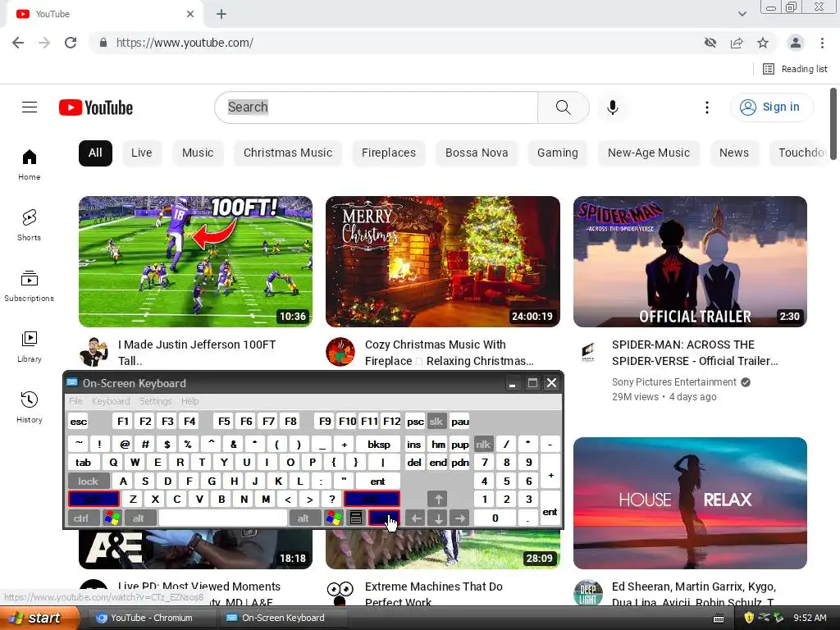Open History in sidebar
This screenshot has height=630, width=840.
tap(30, 407)
